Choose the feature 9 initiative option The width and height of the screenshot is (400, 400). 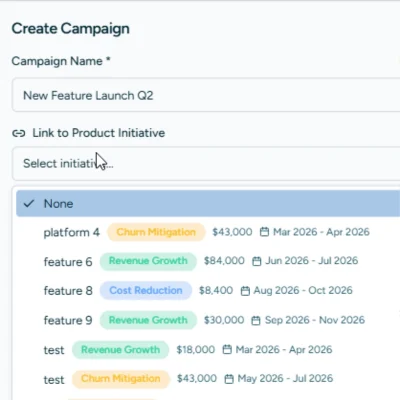(x=208, y=320)
